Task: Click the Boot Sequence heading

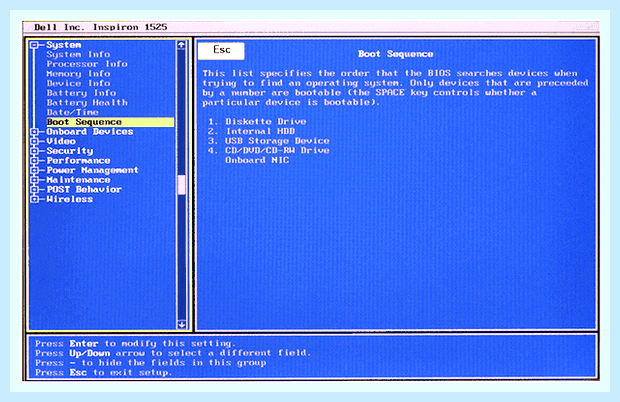Action: click(x=395, y=54)
